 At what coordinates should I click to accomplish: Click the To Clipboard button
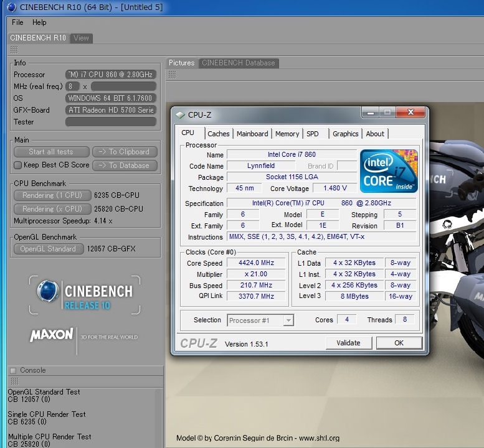[125, 152]
